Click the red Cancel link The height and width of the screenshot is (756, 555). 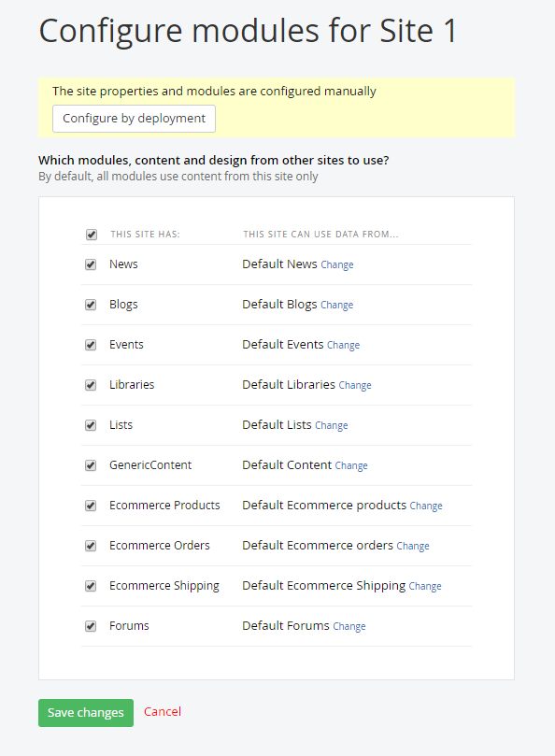163,712
